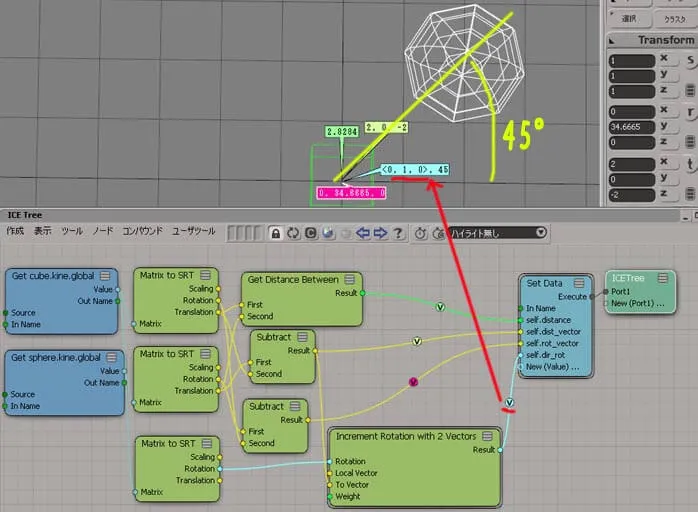Click the first stopwatch timer icon
This screenshot has height=512, width=698.
pyautogui.click(x=421, y=233)
